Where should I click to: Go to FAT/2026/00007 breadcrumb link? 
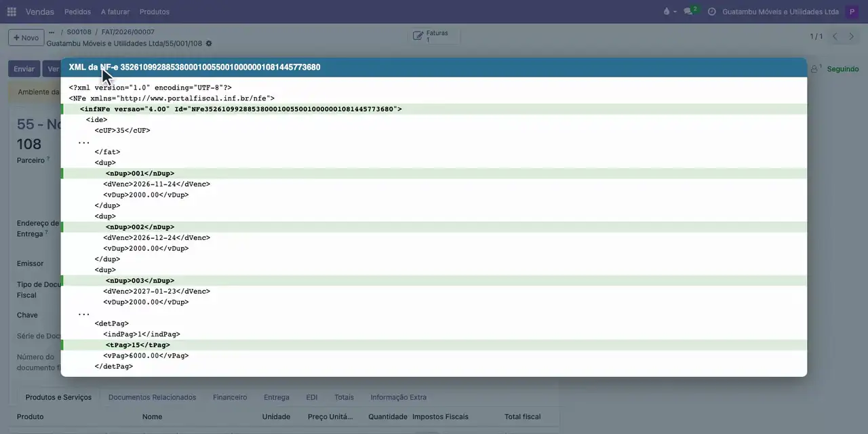(x=128, y=32)
